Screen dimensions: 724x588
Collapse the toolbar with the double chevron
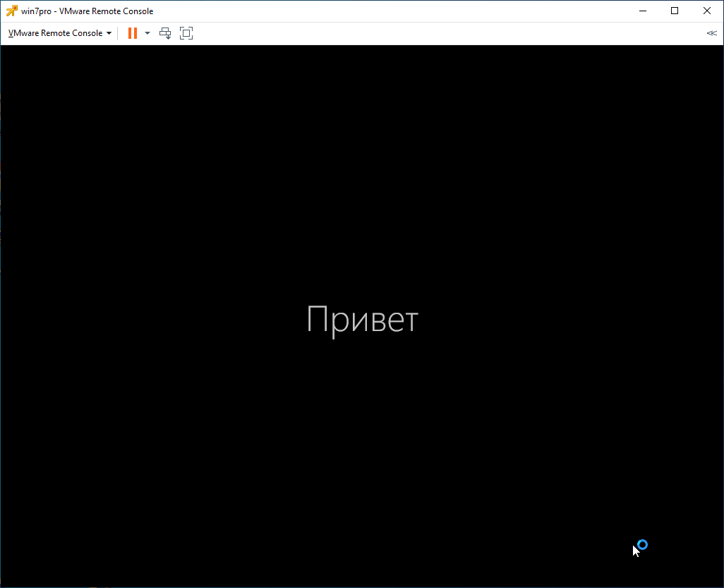pos(711,33)
